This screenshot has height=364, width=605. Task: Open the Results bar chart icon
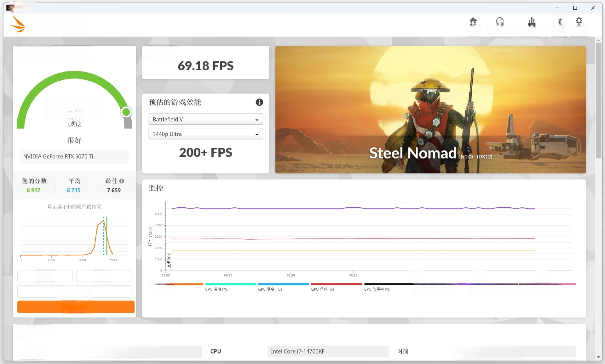(532, 22)
